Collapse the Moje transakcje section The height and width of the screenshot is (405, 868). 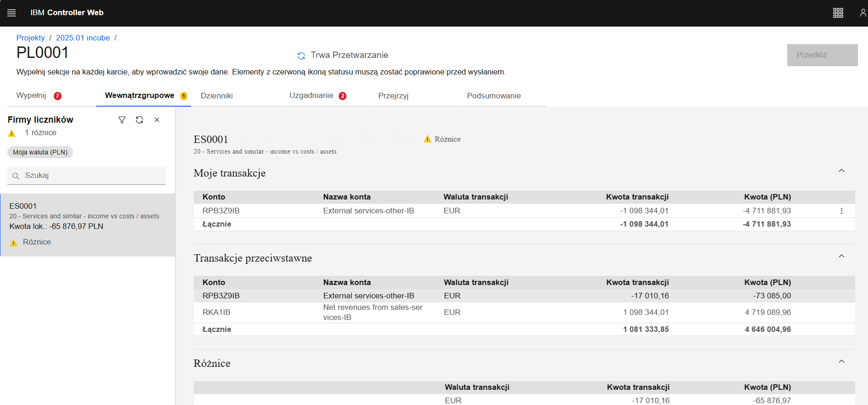[x=841, y=171]
